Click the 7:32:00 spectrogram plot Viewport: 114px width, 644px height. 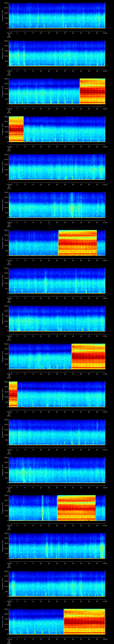tap(57, 432)
